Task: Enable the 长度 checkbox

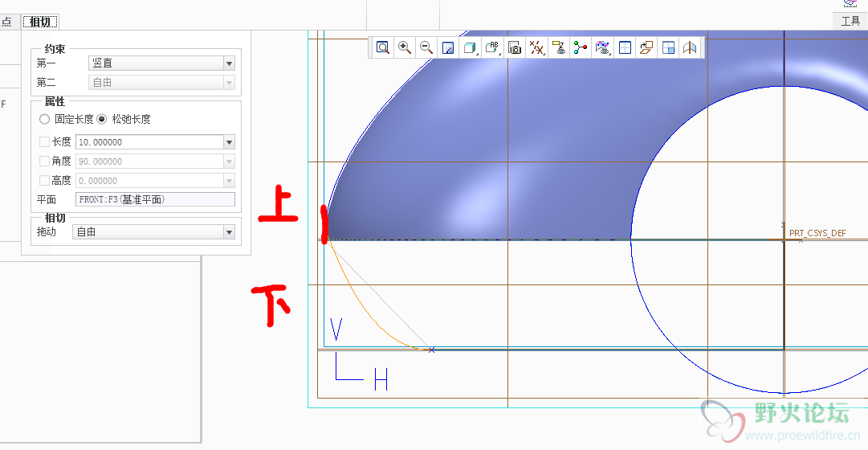Action: [44, 142]
